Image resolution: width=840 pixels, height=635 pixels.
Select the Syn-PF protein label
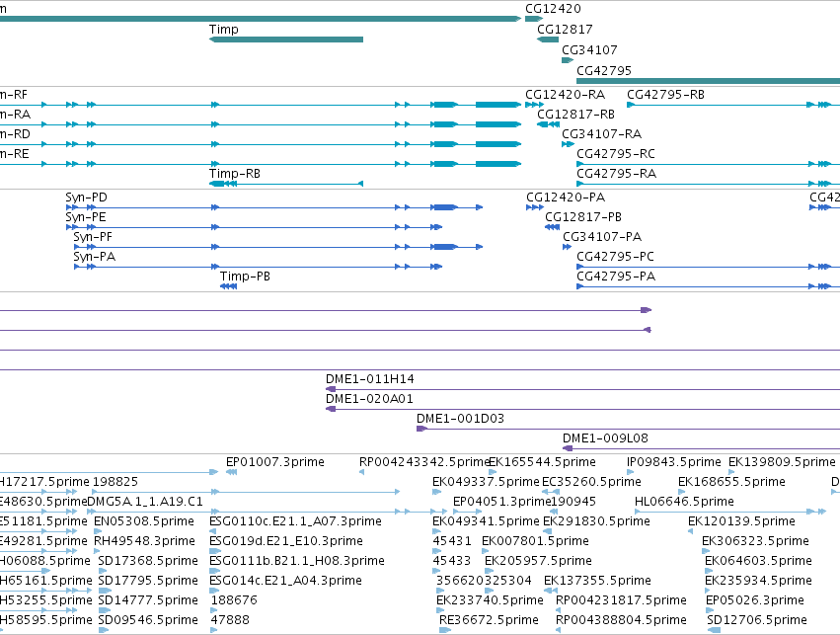click(93, 237)
